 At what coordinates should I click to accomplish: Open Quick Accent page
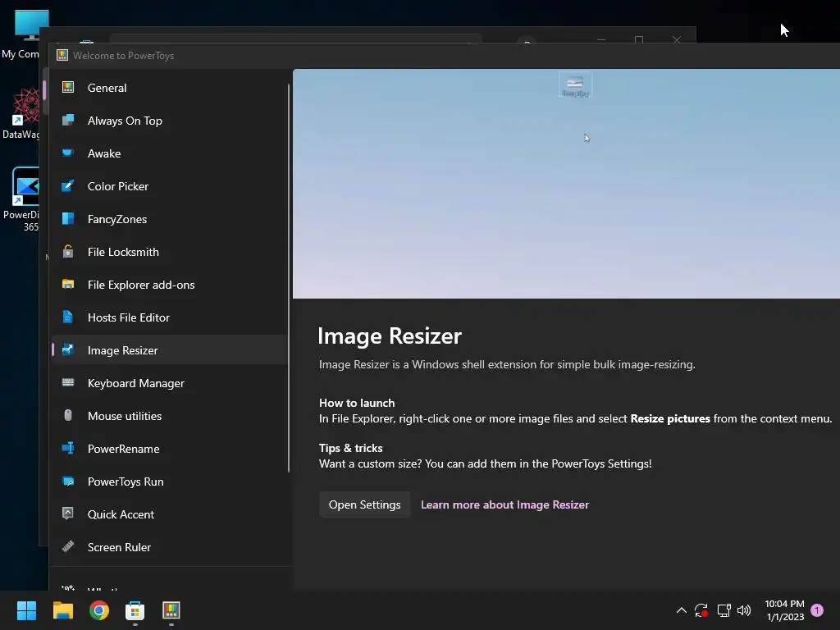[169, 514]
